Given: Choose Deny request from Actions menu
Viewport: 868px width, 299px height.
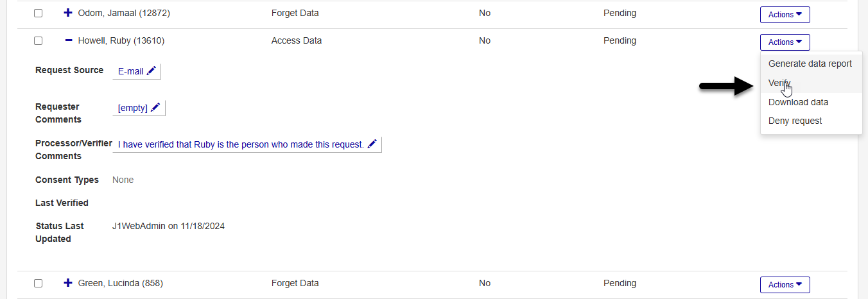Looking at the screenshot, I should click(x=795, y=121).
